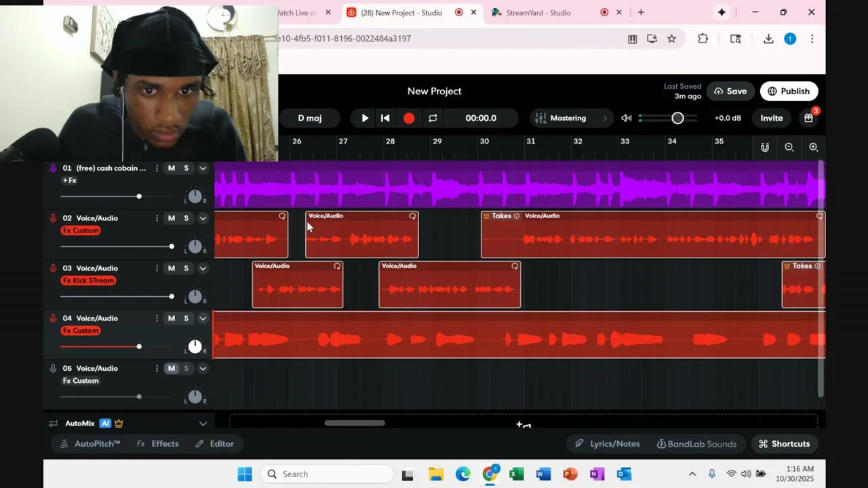This screenshot has height=488, width=868.
Task: Open the Shortcuts panel
Action: 784,444
